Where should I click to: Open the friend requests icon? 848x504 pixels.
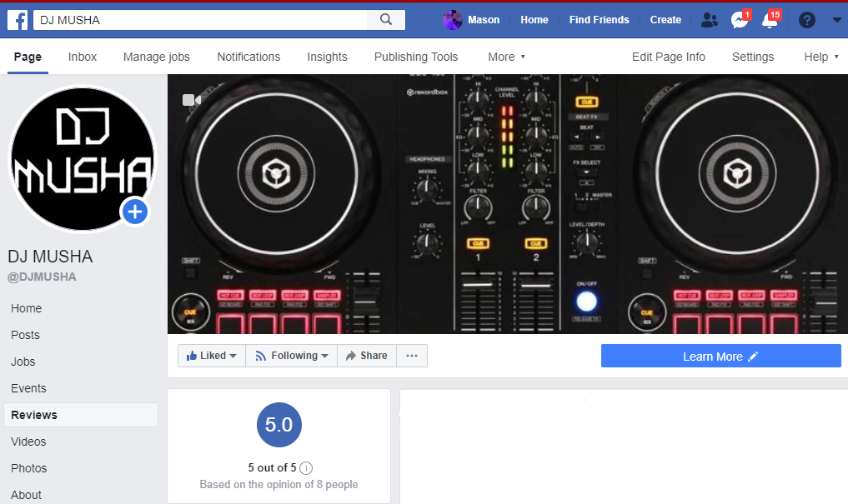[x=709, y=20]
